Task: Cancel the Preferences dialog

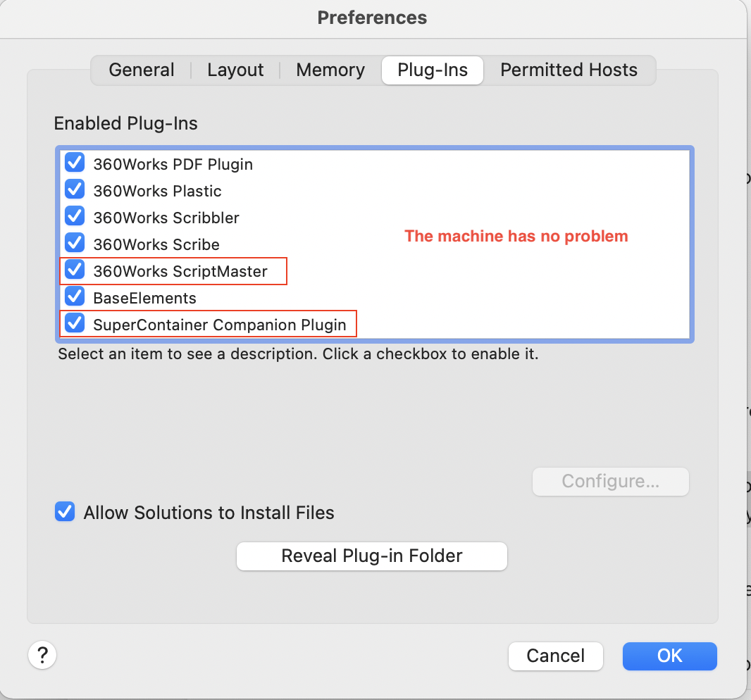Action: (556, 656)
